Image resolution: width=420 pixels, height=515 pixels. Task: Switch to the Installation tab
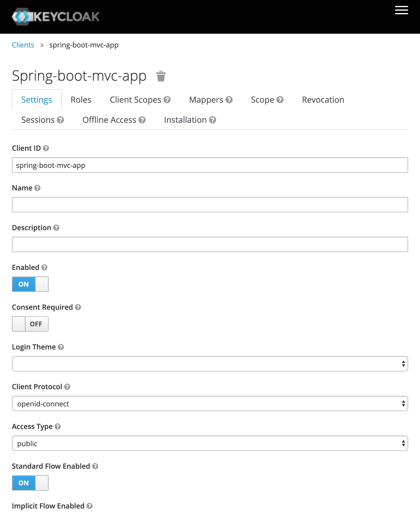[x=185, y=120]
